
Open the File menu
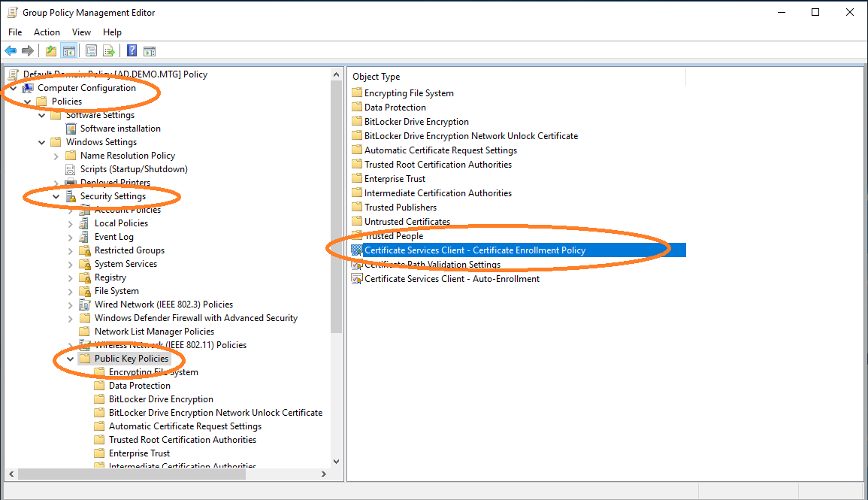pyautogui.click(x=15, y=32)
